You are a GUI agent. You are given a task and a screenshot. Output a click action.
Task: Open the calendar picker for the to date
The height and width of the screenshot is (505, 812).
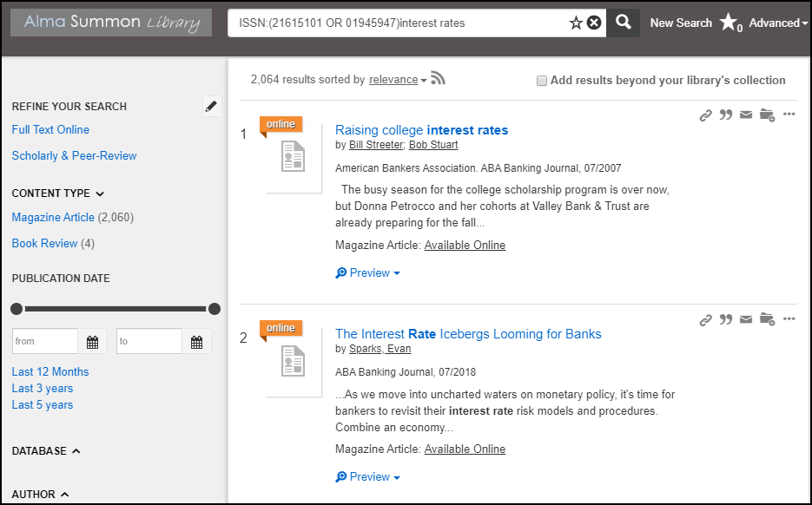(197, 342)
